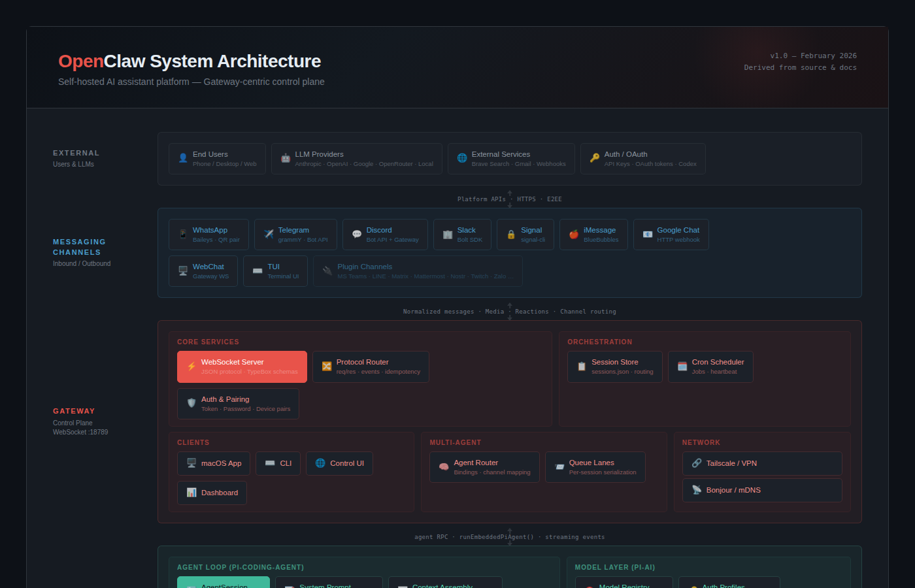Click the LLM Providers card
Viewport: 915px width, 588px height.
coord(356,159)
